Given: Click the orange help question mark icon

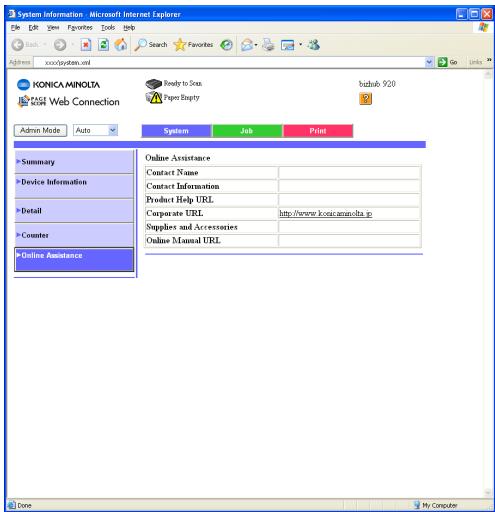Looking at the screenshot, I should 366,99.
